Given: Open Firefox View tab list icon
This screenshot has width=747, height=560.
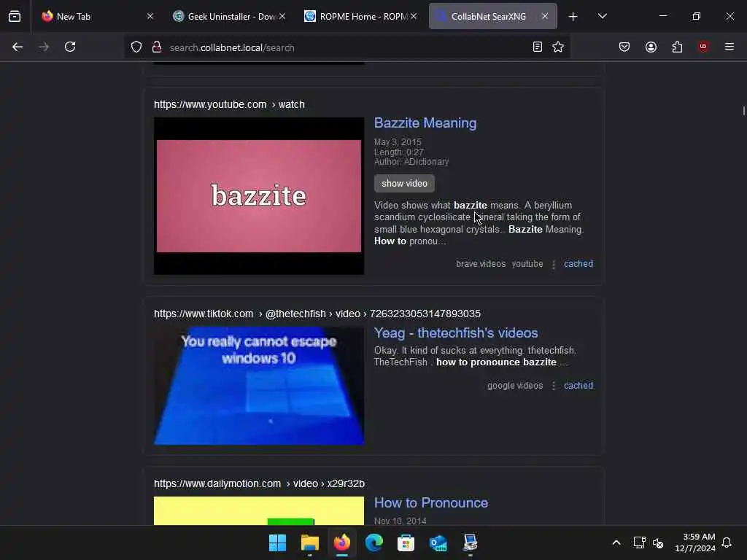Looking at the screenshot, I should pyautogui.click(x=15, y=16).
